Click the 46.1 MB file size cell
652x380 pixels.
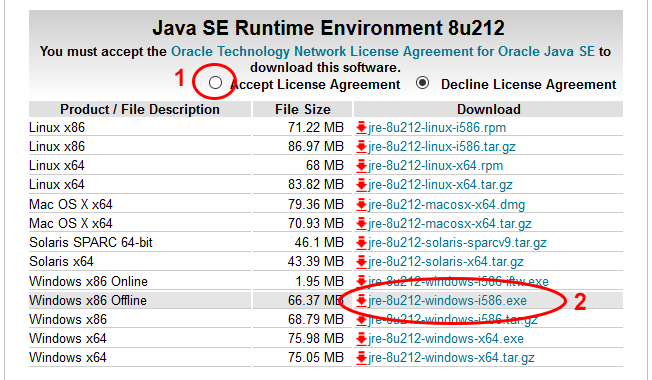319,242
